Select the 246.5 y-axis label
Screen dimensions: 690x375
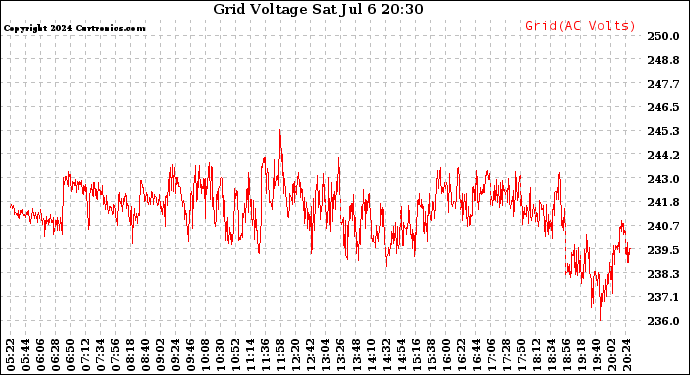coord(663,107)
